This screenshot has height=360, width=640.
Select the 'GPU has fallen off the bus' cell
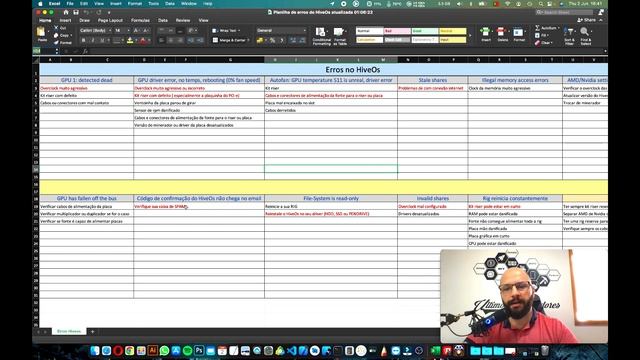click(87, 198)
